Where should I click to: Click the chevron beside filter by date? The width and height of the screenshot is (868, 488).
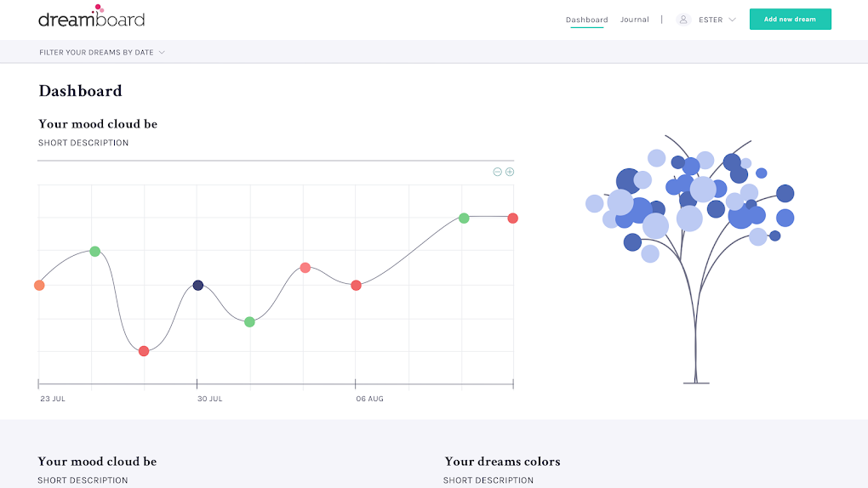click(162, 52)
